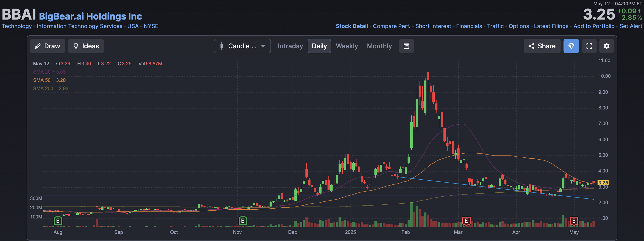This screenshot has height=241, width=644.
Task: Click Set Alert link
Action: [630, 26]
